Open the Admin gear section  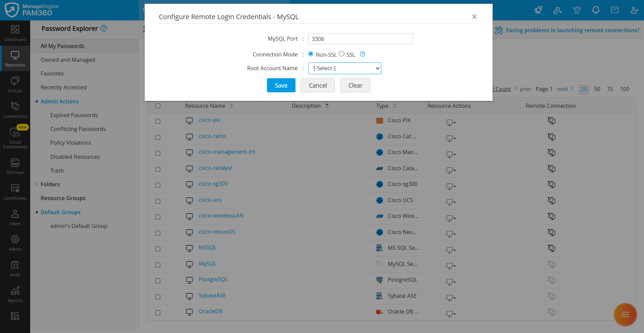coord(15,243)
